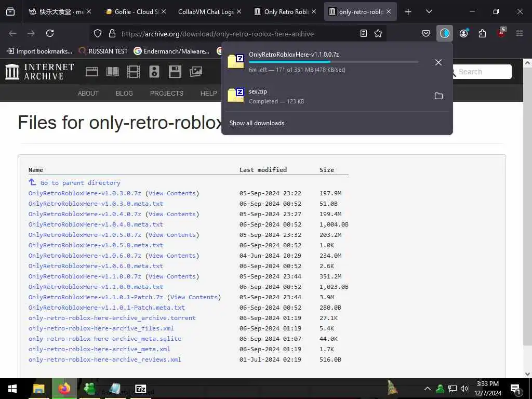Image resolution: width=532 pixels, height=399 pixels.
Task: Open the Archive Video film icon
Action: (x=134, y=72)
